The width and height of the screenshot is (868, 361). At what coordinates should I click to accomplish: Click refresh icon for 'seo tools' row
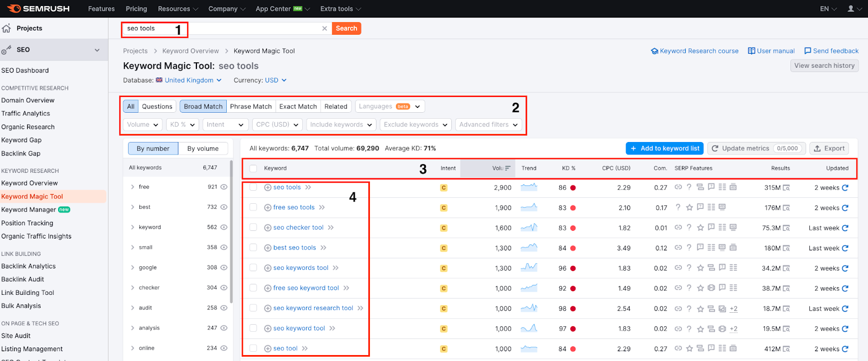coord(845,188)
